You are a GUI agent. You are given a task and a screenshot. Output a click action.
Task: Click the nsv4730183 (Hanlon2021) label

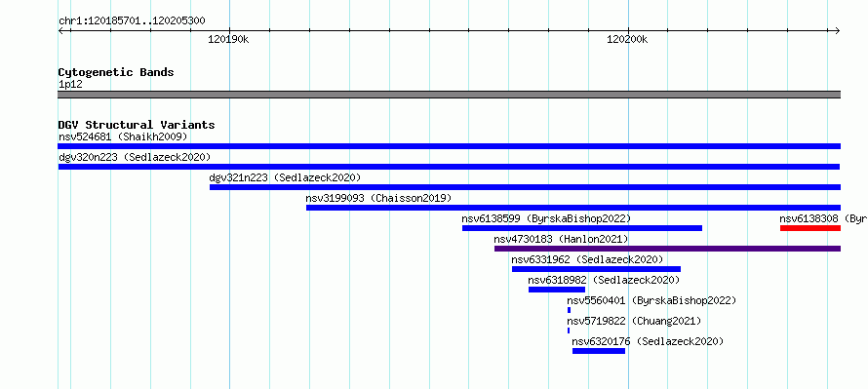[x=562, y=239]
